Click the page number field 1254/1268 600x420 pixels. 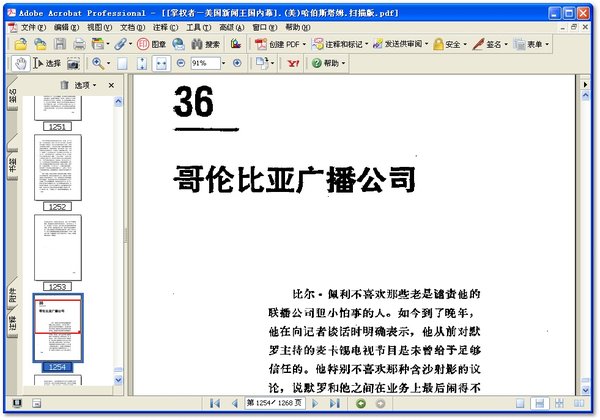(274, 403)
